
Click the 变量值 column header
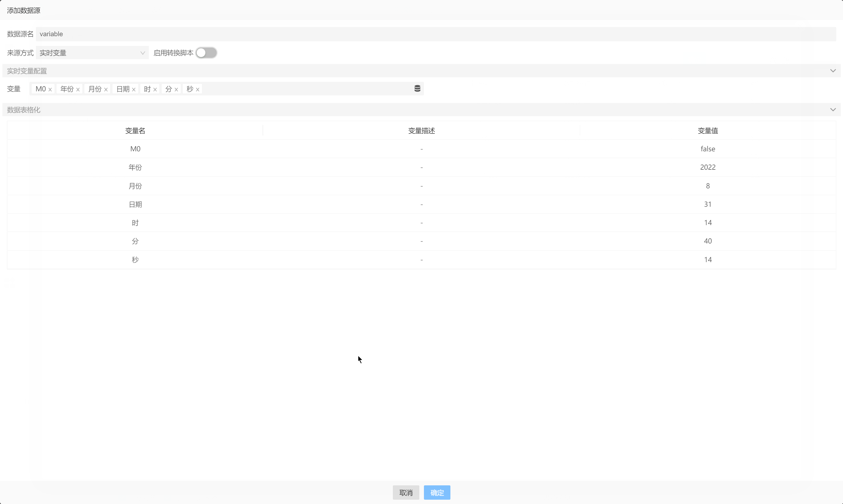708,131
